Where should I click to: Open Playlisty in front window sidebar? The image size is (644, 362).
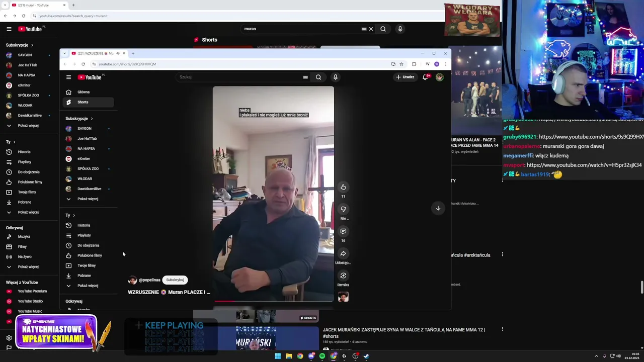(88, 235)
